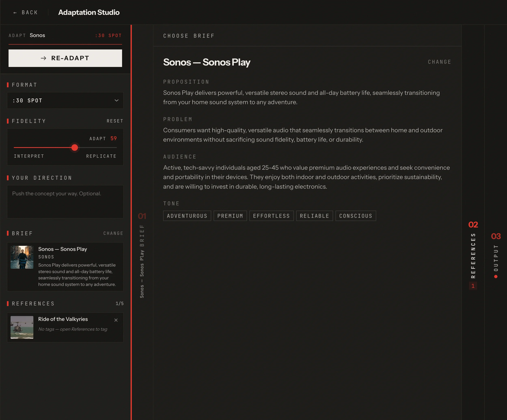The width and height of the screenshot is (507, 420).
Task: Open the Sonos Play brief thumbnail
Action: (22, 257)
